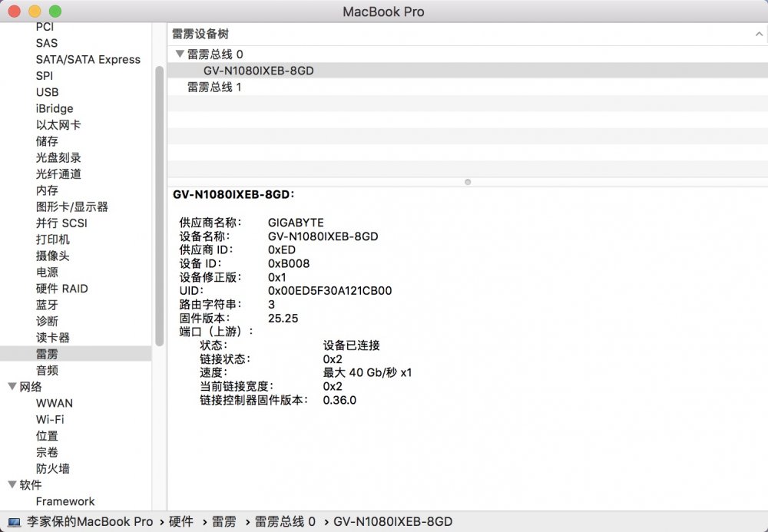Open 硬件 RAID in the sidebar
768x532 pixels.
coord(61,289)
